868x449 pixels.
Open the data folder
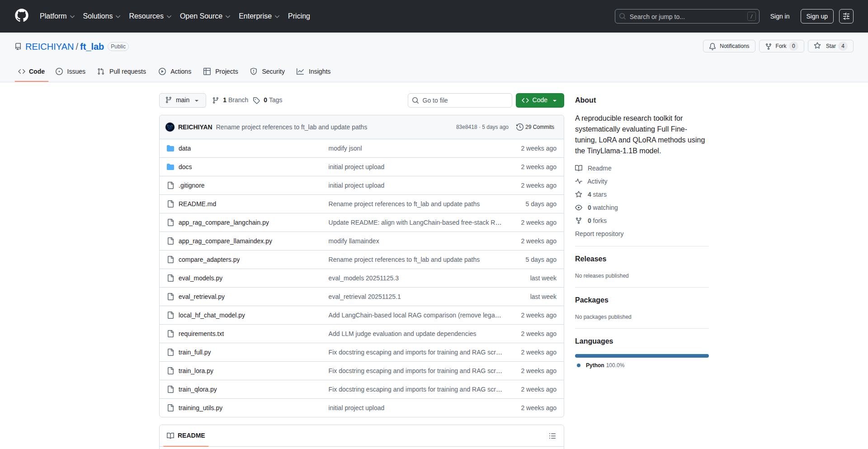[x=184, y=148]
